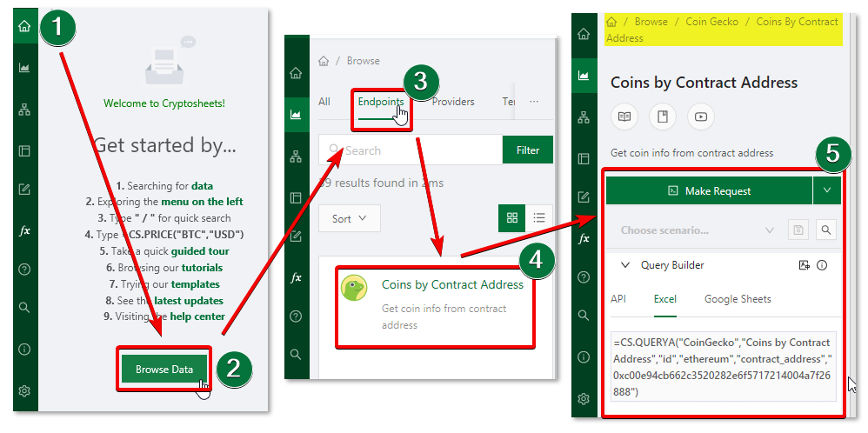Collapse the Query Builder section

[x=625, y=265]
